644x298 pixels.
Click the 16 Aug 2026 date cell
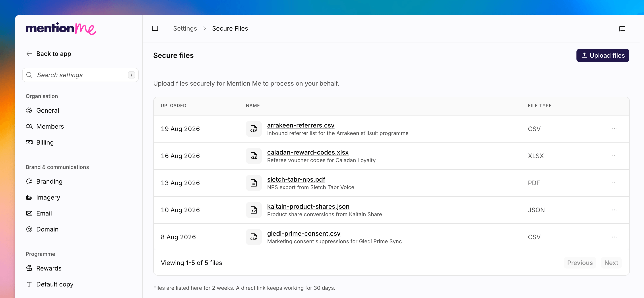click(x=180, y=156)
